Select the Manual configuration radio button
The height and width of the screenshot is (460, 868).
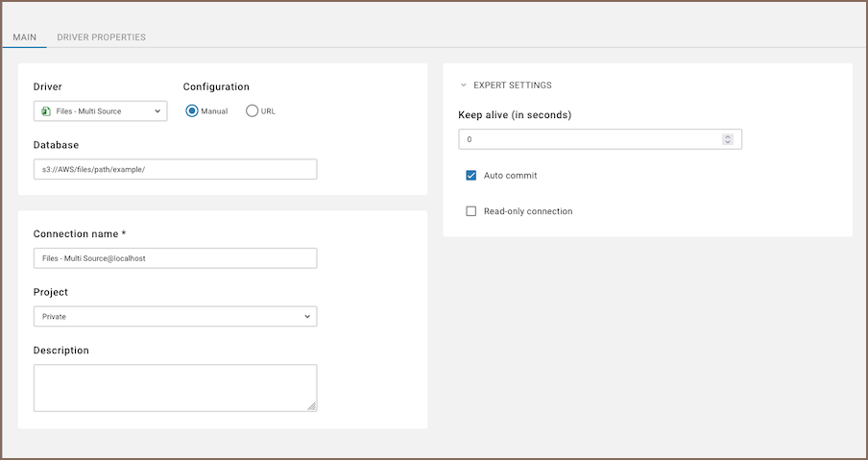point(192,110)
